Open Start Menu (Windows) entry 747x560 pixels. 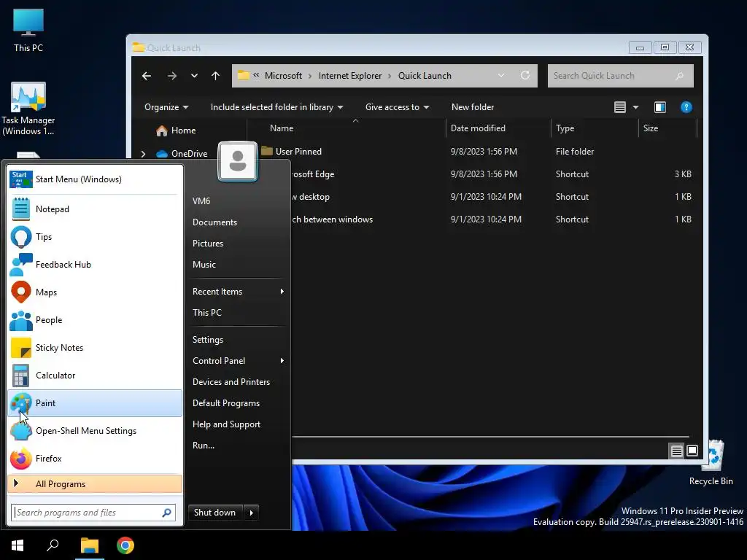pos(95,179)
